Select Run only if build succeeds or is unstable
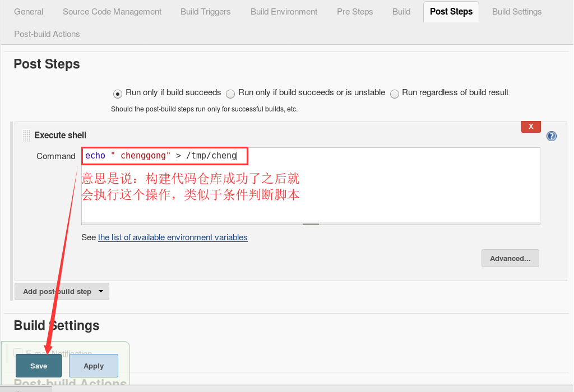The image size is (574, 392). [230, 94]
